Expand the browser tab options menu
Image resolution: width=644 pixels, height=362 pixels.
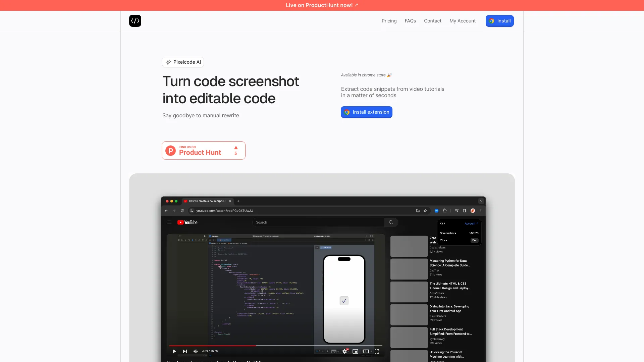(x=481, y=201)
